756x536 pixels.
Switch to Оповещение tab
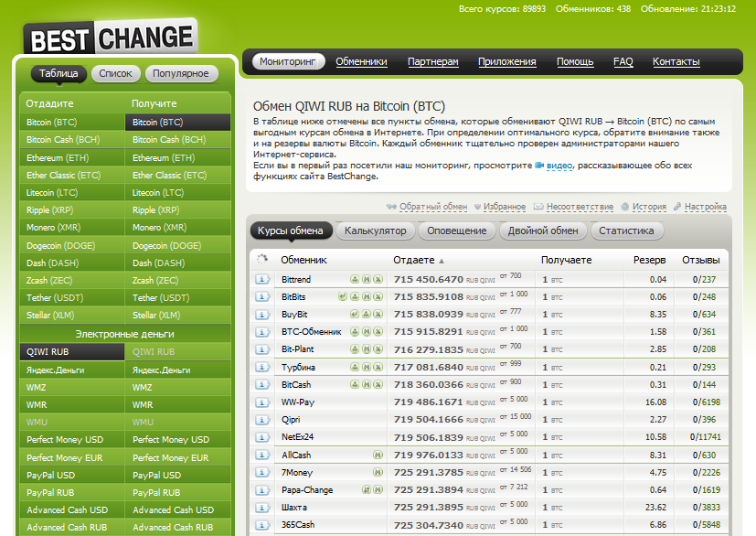coord(456,230)
